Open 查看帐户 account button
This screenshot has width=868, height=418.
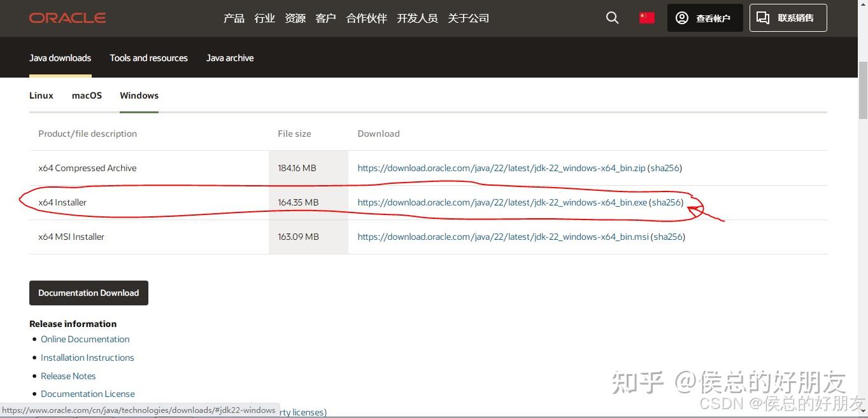705,18
